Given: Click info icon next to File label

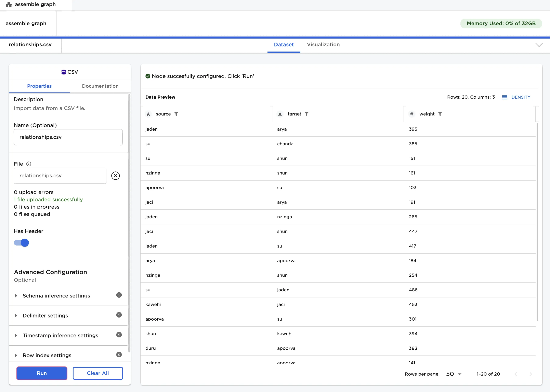Looking at the screenshot, I should (29, 164).
